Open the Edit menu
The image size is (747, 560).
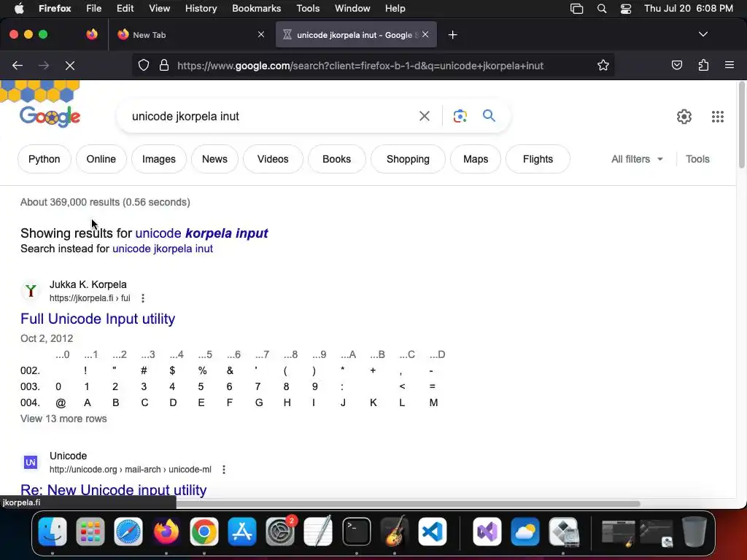coord(125,8)
